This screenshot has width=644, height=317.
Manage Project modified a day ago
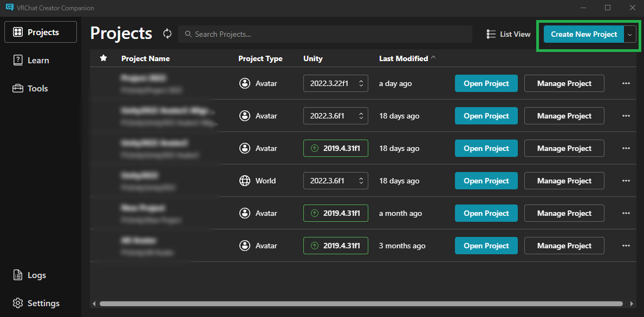click(564, 83)
